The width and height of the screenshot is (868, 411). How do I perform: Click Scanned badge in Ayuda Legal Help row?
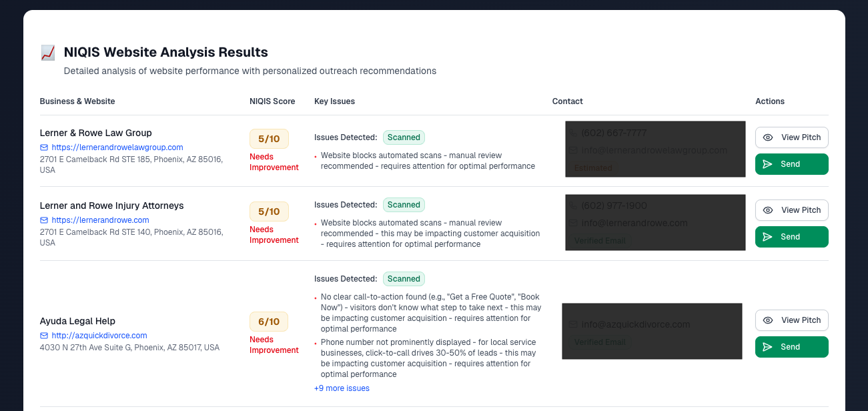[x=404, y=279]
